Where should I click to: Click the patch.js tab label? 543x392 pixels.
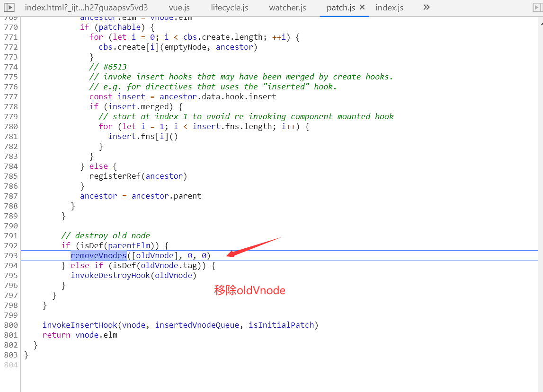point(340,8)
